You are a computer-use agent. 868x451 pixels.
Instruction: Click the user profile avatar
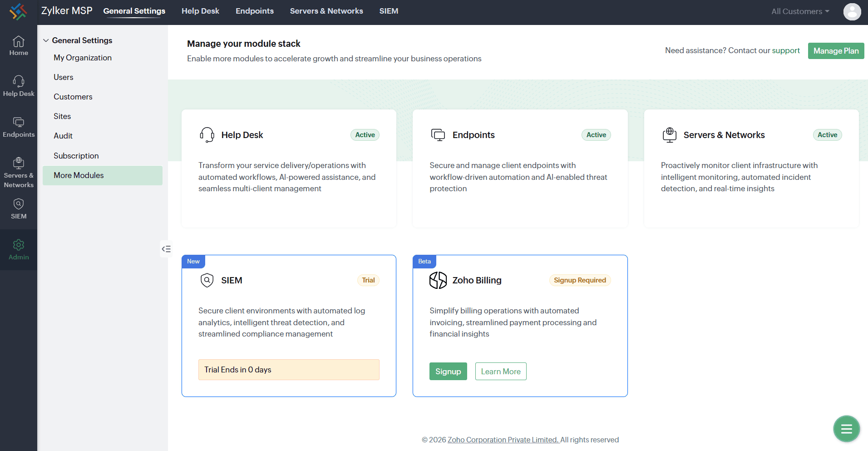[x=852, y=11]
